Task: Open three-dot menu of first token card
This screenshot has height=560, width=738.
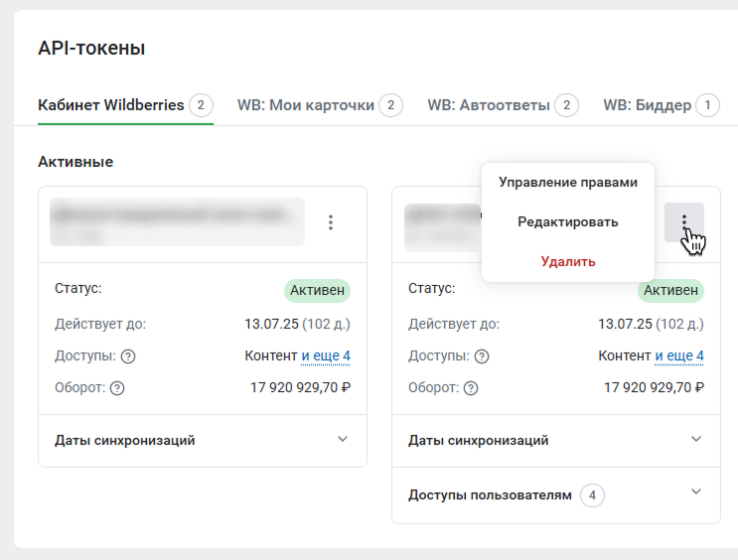Action: [x=331, y=222]
